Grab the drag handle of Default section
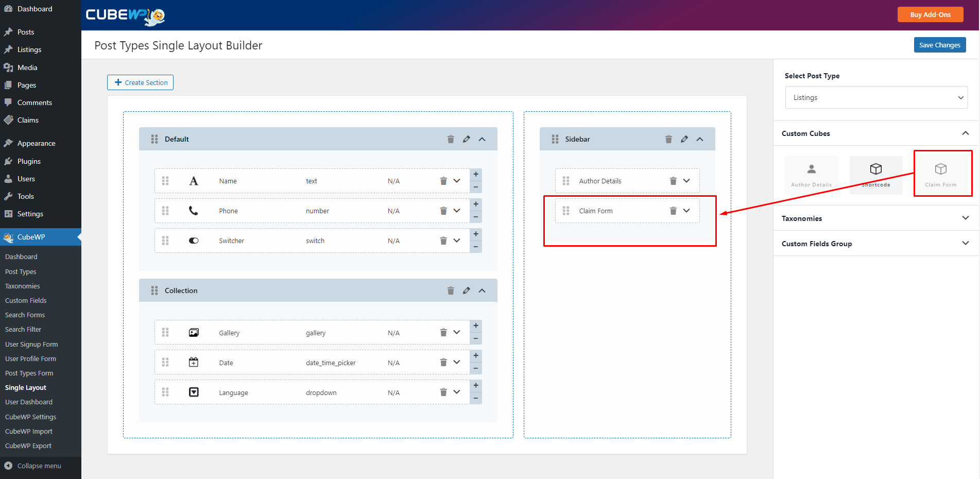 (x=154, y=139)
